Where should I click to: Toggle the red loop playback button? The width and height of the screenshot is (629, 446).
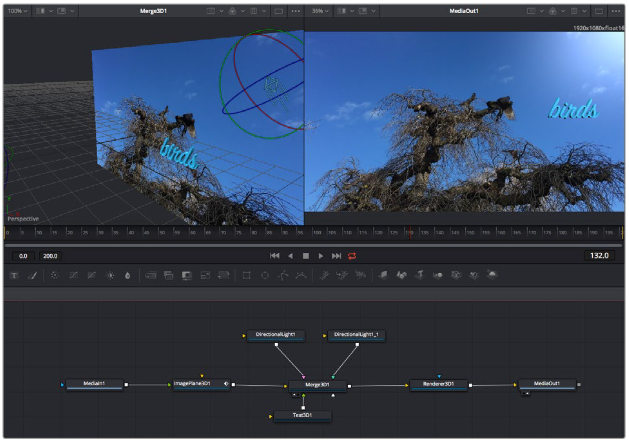[353, 256]
